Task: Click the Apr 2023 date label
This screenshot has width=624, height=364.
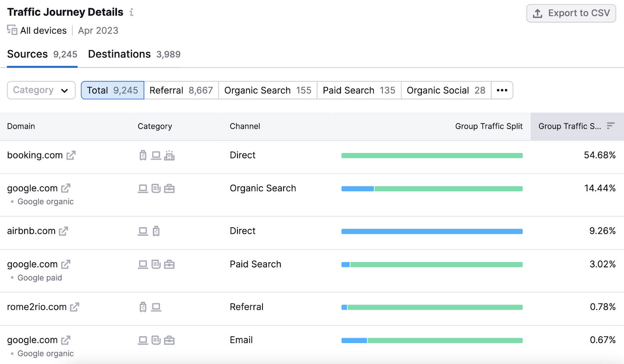Action: coord(98,30)
